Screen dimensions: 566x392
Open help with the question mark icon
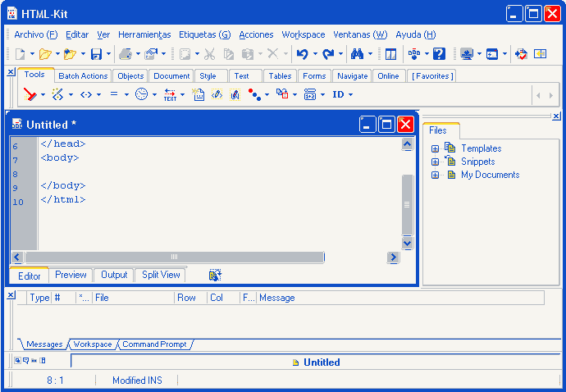pos(439,54)
